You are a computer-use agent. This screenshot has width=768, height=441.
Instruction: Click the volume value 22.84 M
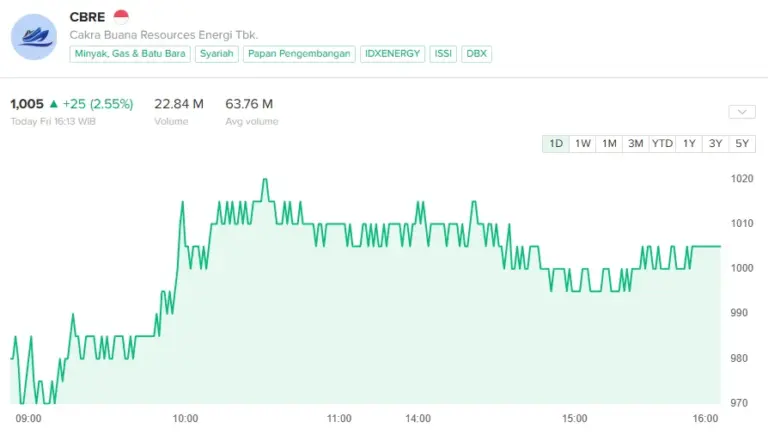tap(179, 104)
